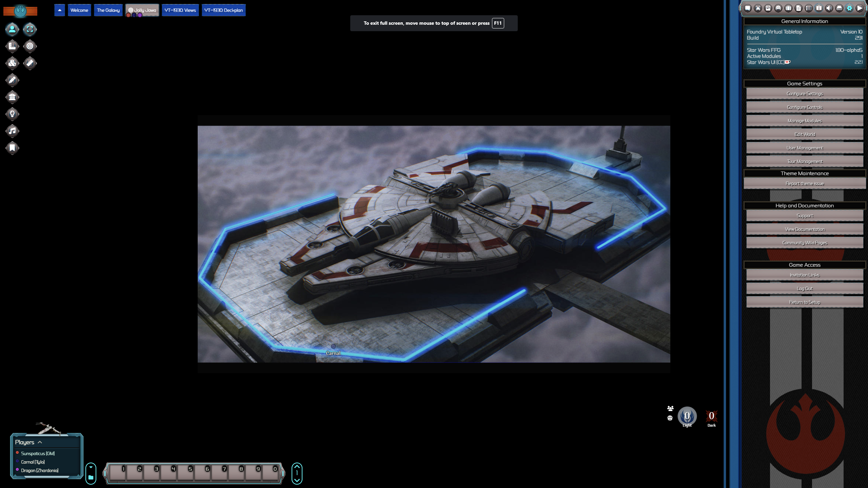Select the Token Controls tool

pyautogui.click(x=12, y=29)
